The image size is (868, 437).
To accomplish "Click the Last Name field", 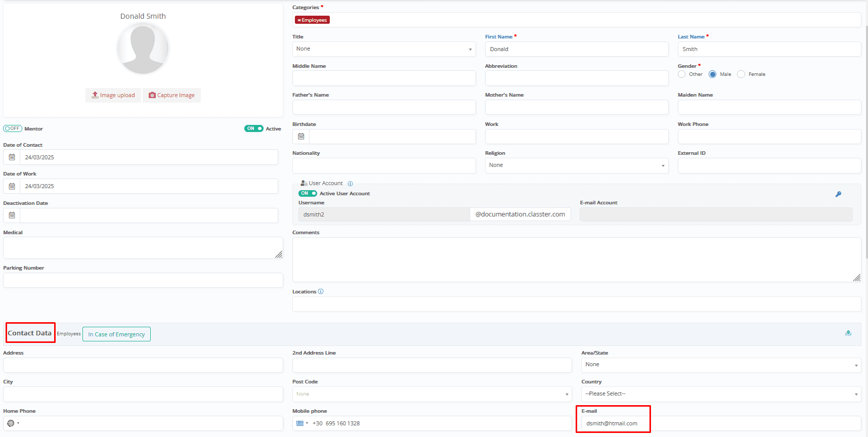I will point(769,49).
